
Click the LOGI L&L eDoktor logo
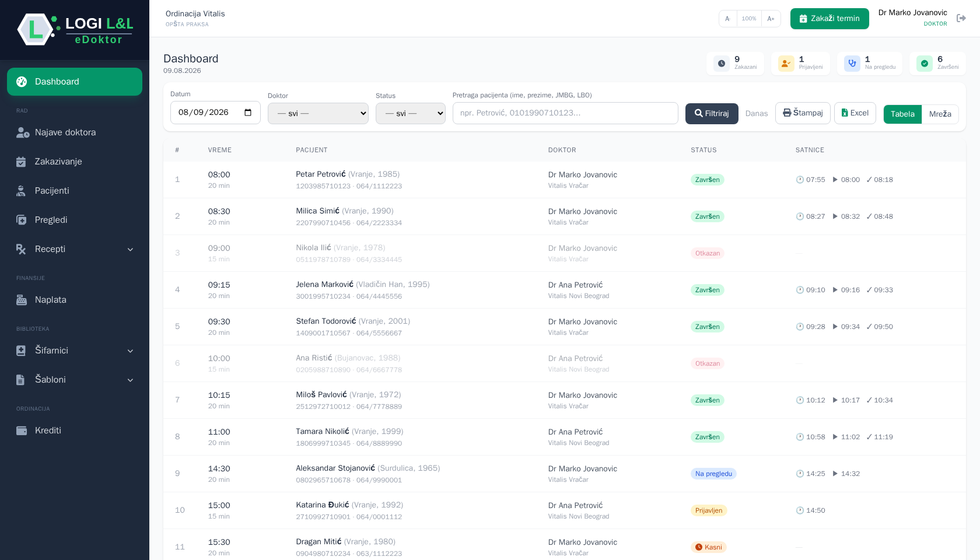75,29
